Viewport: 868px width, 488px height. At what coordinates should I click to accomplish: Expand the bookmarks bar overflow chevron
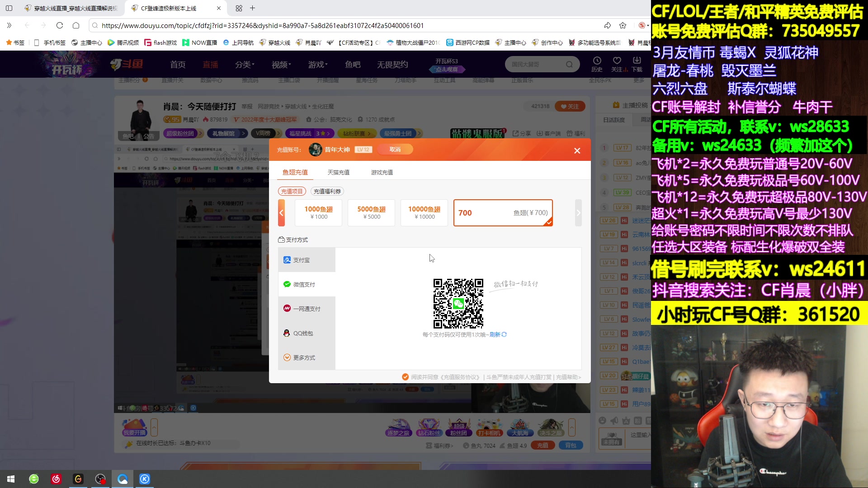click(9, 25)
